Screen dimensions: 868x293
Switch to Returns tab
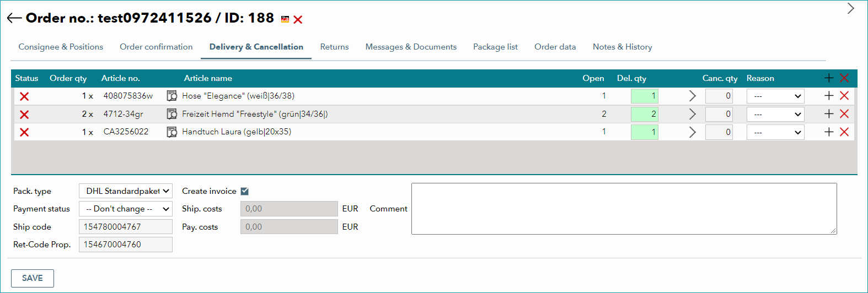[334, 47]
